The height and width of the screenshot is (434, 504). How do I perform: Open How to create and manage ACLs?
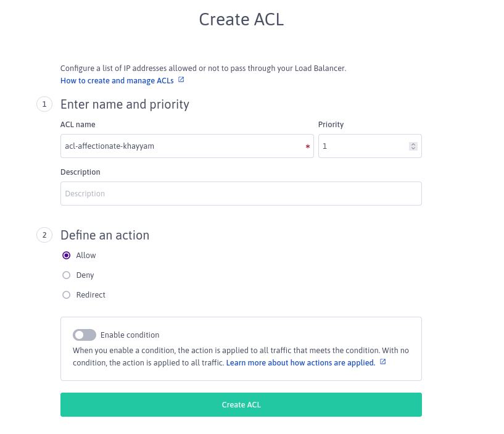tap(117, 81)
